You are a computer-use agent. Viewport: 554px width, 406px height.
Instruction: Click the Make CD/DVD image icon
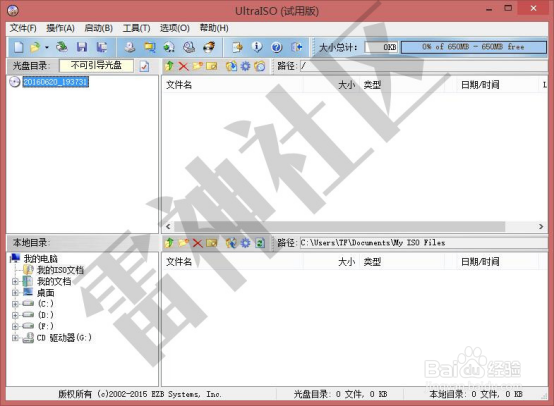click(x=130, y=47)
